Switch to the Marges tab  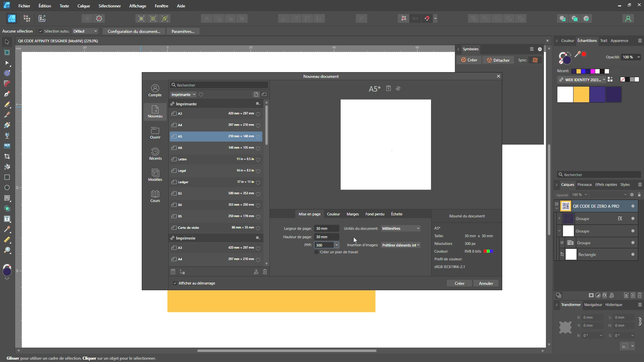click(x=352, y=214)
